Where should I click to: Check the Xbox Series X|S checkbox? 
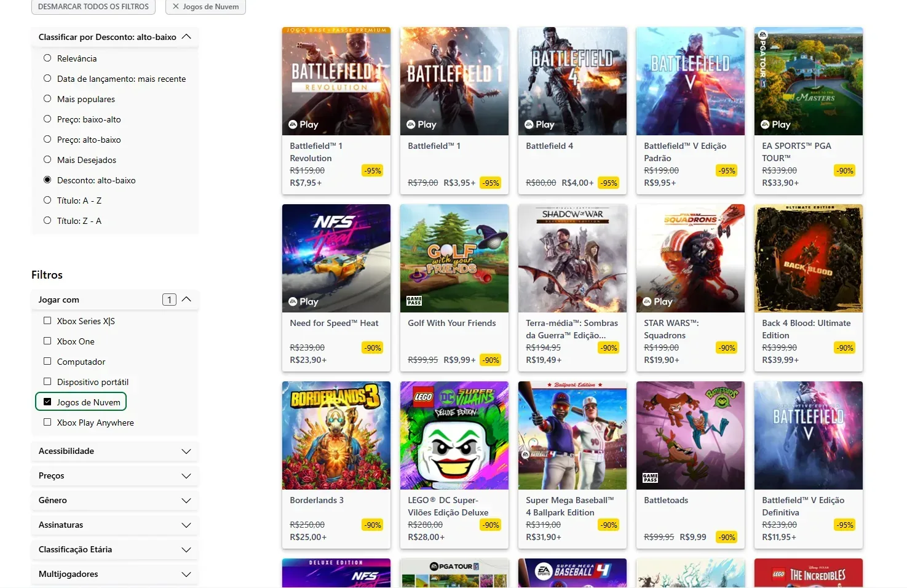coord(47,321)
